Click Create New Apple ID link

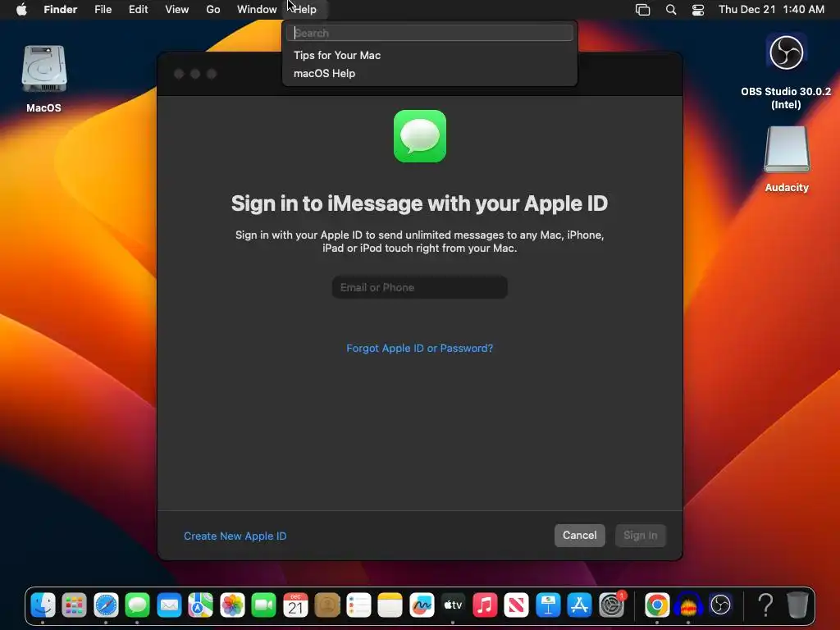(x=235, y=536)
